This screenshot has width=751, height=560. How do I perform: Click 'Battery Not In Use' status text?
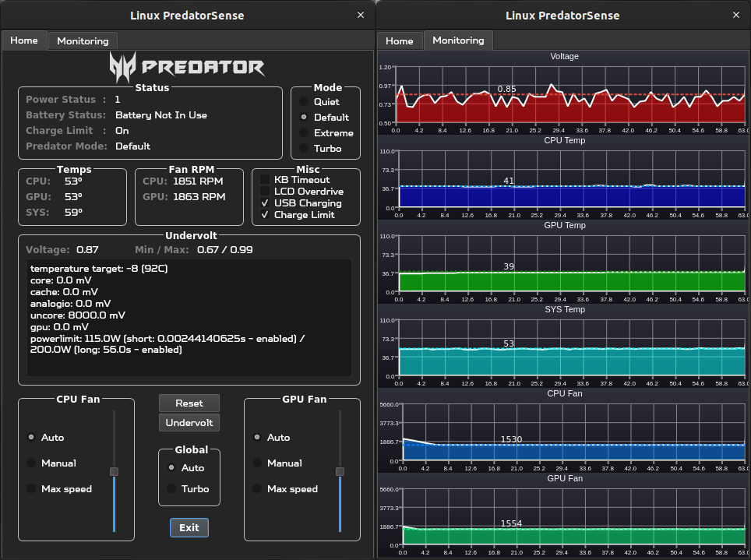161,115
